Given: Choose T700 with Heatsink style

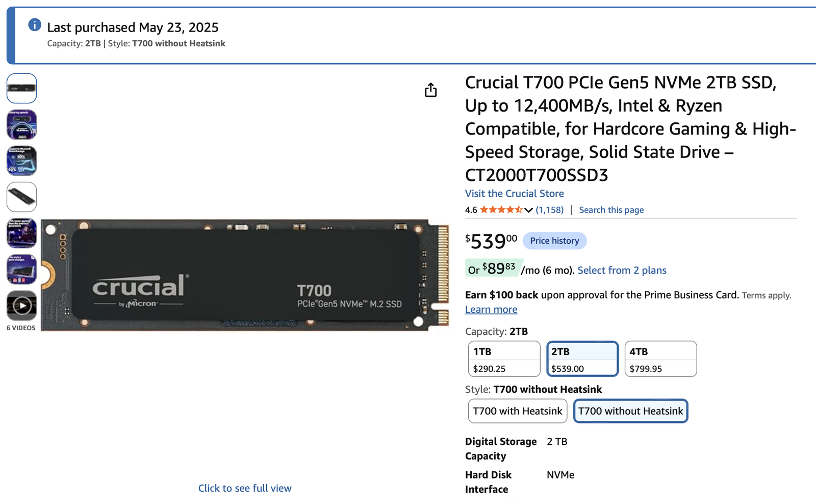Looking at the screenshot, I should coord(518,411).
